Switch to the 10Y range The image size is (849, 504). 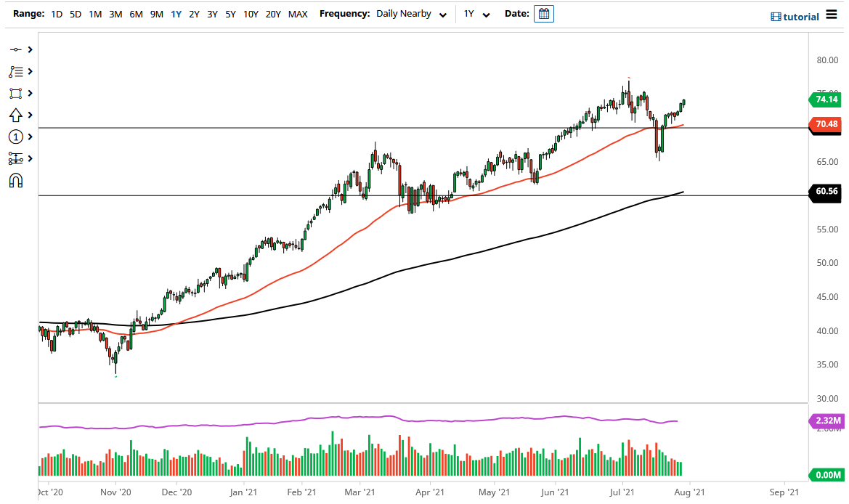pos(251,14)
